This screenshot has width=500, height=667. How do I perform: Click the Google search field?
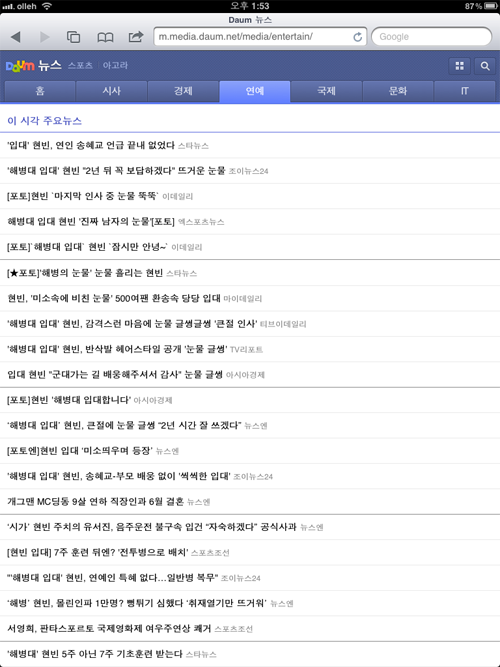pyautogui.click(x=431, y=37)
